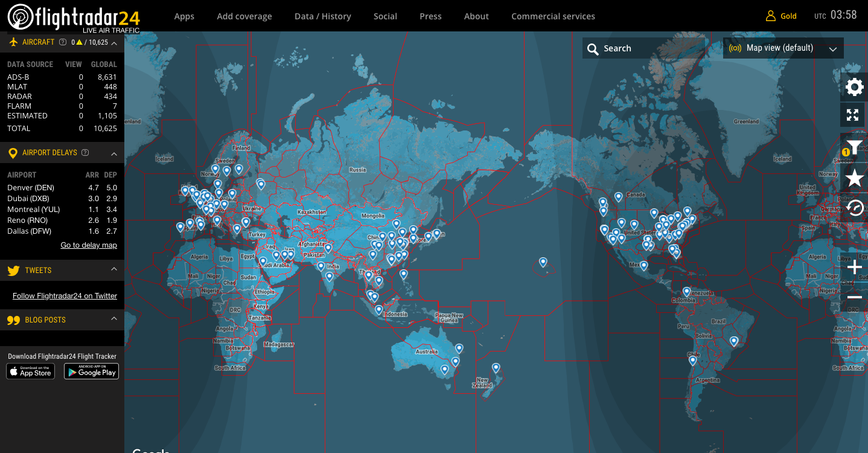
Task: Click the App Store download button
Action: pos(31,371)
